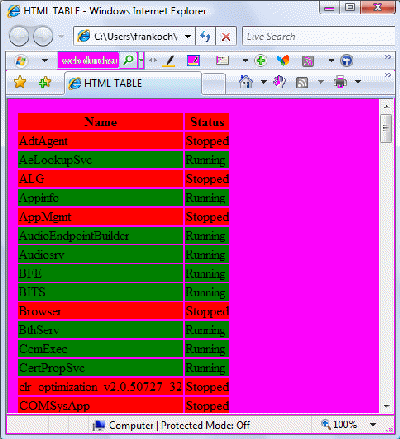
Task: Open a new blank tab
Action: 214,84
